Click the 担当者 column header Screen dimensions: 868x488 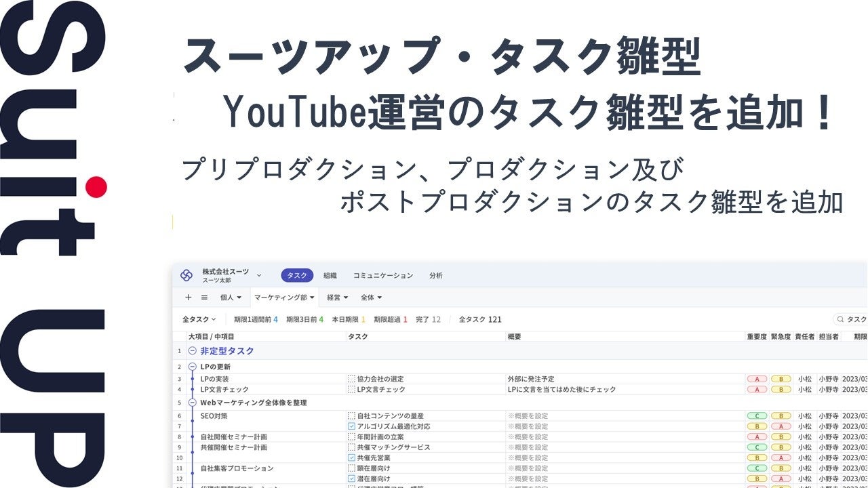(x=829, y=337)
